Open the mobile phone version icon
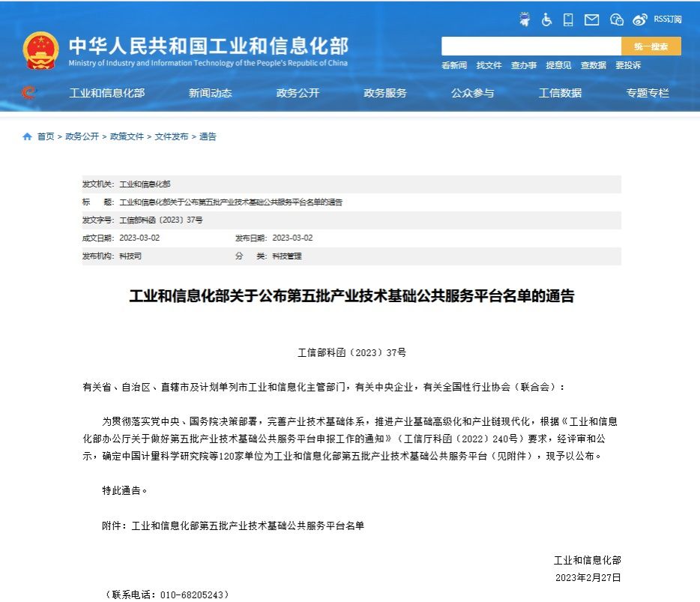Image resolution: width=700 pixels, height=602 pixels. pos(568,19)
